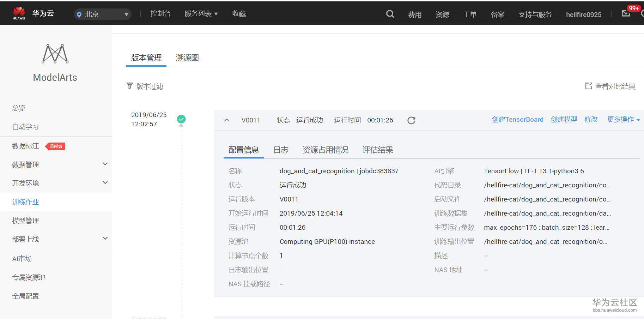This screenshot has width=644, height=319.
Task: Open 全局配置 in the sidebar
Action: click(25, 296)
